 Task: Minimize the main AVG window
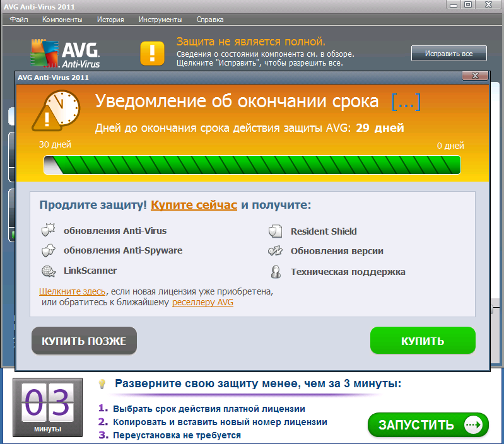(x=453, y=4)
